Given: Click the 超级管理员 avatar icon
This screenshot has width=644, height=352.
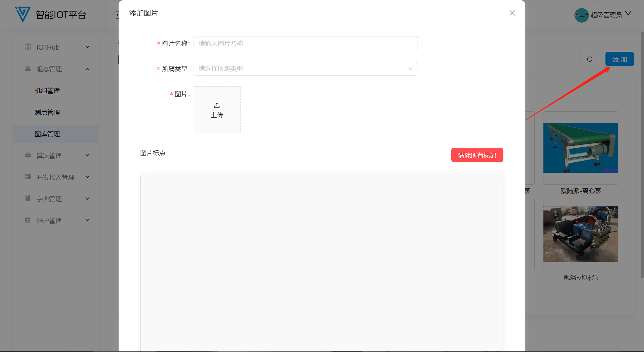Looking at the screenshot, I should (581, 15).
